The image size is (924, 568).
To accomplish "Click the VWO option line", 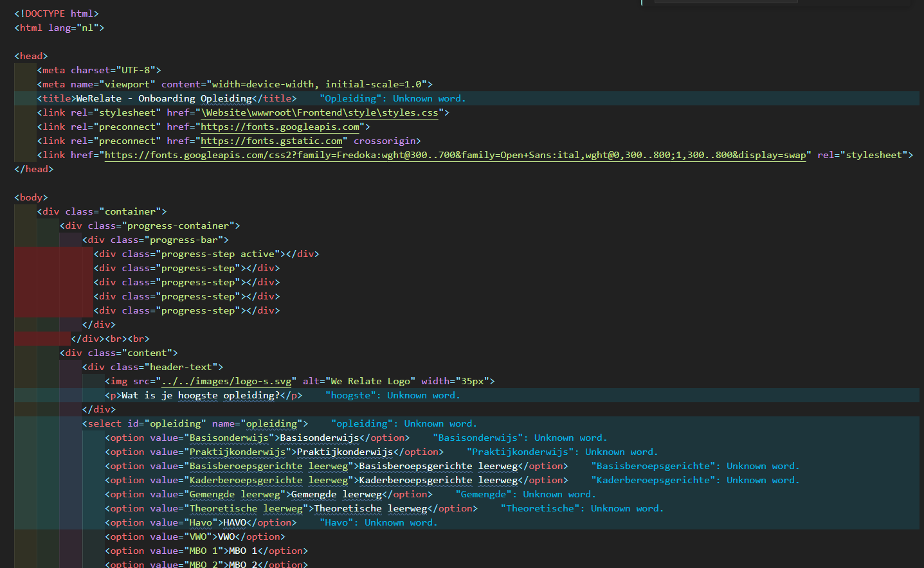I will [x=194, y=537].
